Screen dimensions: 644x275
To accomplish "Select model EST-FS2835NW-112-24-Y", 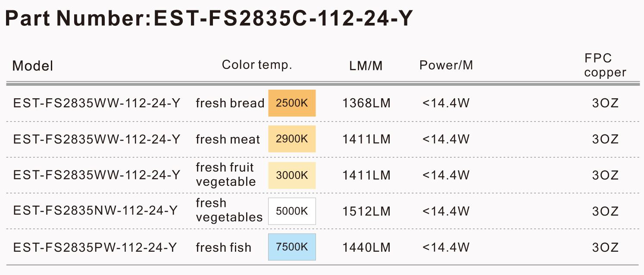I will pyautogui.click(x=96, y=211).
